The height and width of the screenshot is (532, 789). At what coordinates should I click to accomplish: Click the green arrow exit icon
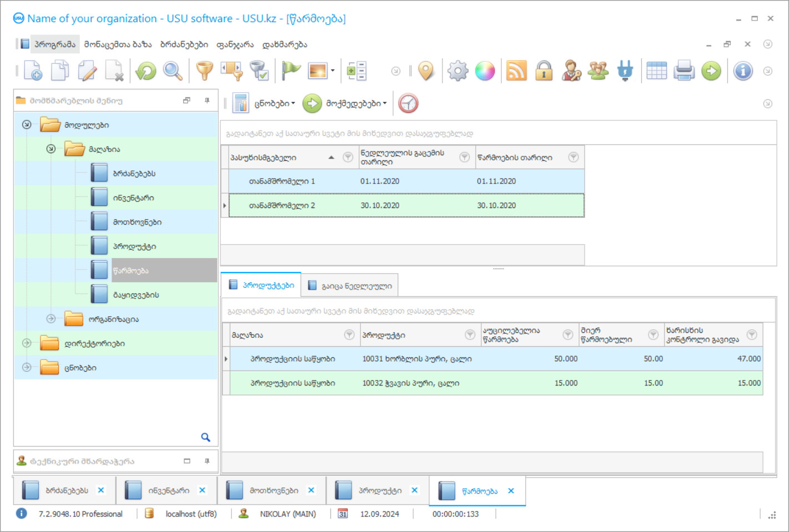[711, 71]
